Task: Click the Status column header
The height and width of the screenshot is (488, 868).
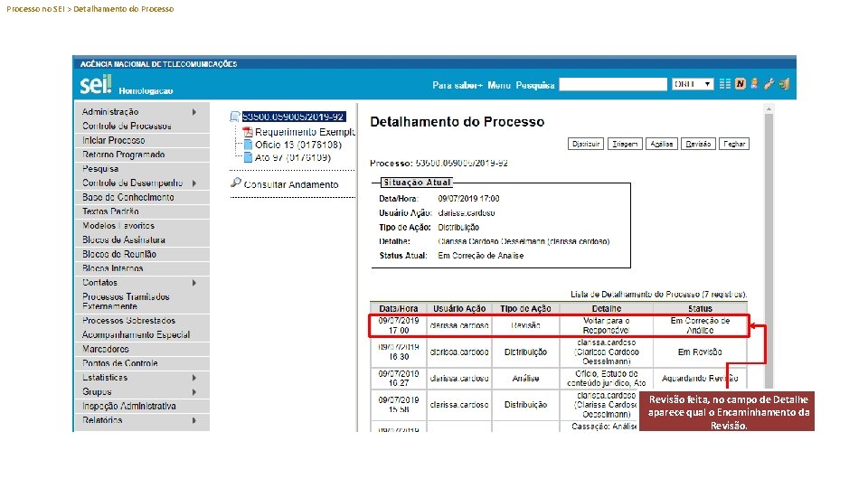Action: point(700,309)
